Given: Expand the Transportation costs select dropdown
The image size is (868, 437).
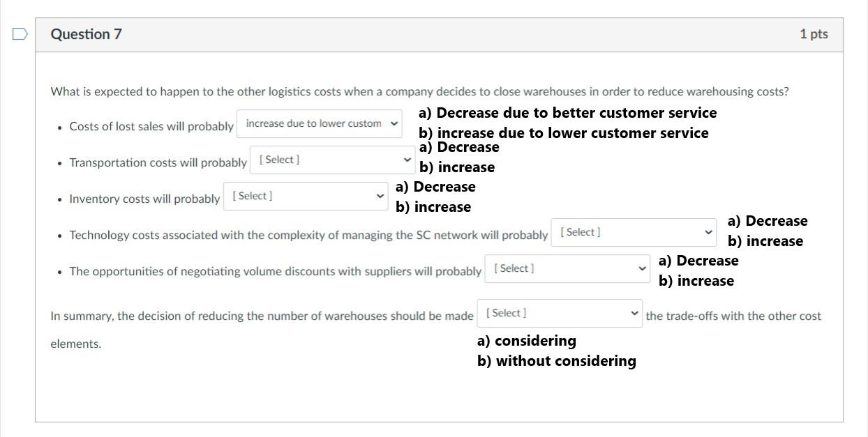Looking at the screenshot, I should tap(333, 160).
